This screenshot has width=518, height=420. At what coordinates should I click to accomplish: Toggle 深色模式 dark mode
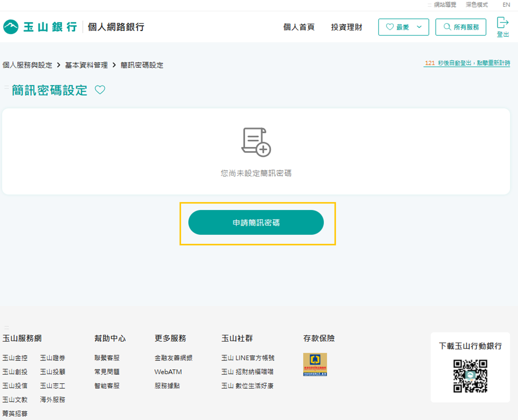[x=477, y=5]
